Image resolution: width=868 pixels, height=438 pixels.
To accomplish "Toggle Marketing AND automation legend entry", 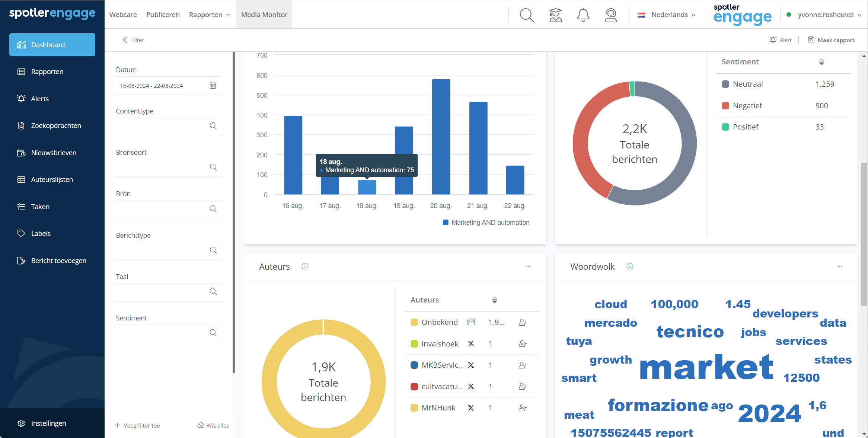I will (x=486, y=223).
